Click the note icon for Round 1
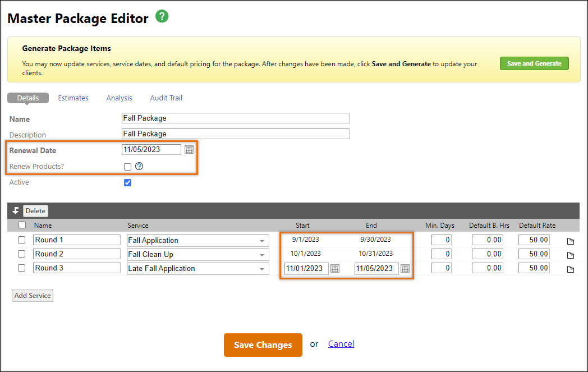 (571, 241)
